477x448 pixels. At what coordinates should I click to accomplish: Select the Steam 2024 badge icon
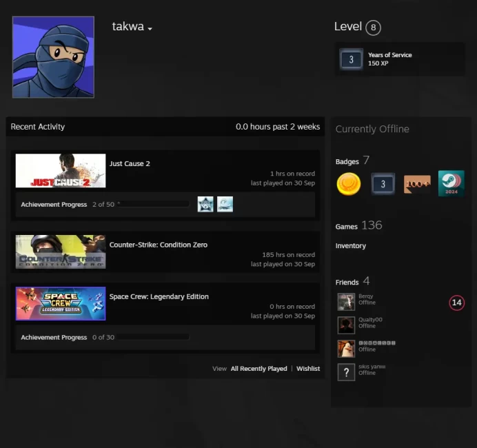click(x=451, y=183)
